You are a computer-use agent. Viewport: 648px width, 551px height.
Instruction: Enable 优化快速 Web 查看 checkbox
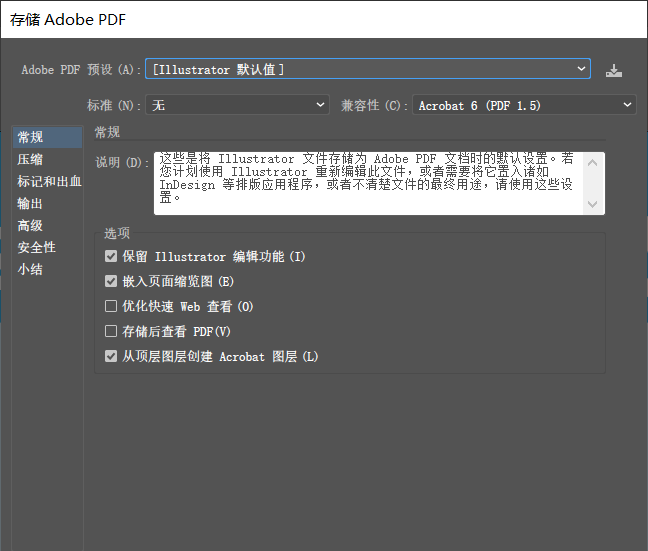click(111, 306)
